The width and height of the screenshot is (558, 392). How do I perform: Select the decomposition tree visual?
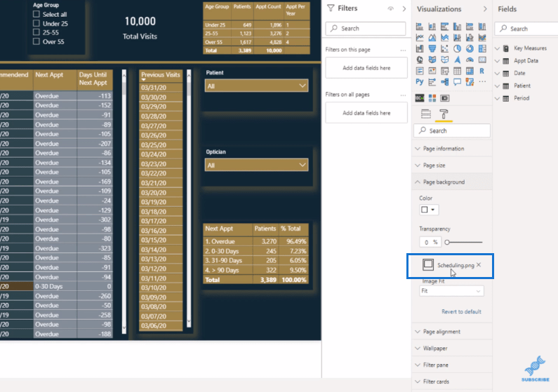click(444, 82)
